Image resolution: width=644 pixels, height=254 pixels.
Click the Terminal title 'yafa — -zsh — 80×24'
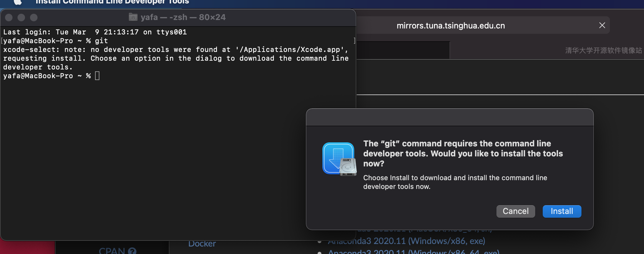pyautogui.click(x=183, y=17)
